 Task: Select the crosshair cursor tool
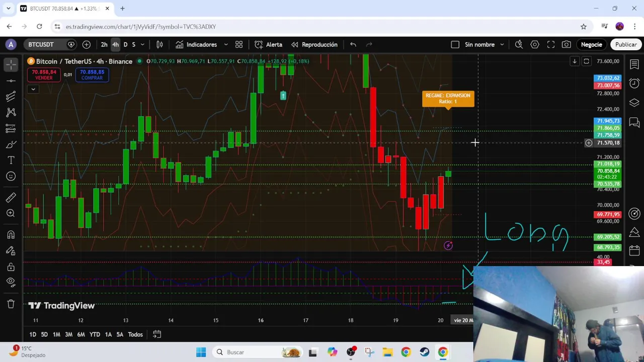pos(11,64)
